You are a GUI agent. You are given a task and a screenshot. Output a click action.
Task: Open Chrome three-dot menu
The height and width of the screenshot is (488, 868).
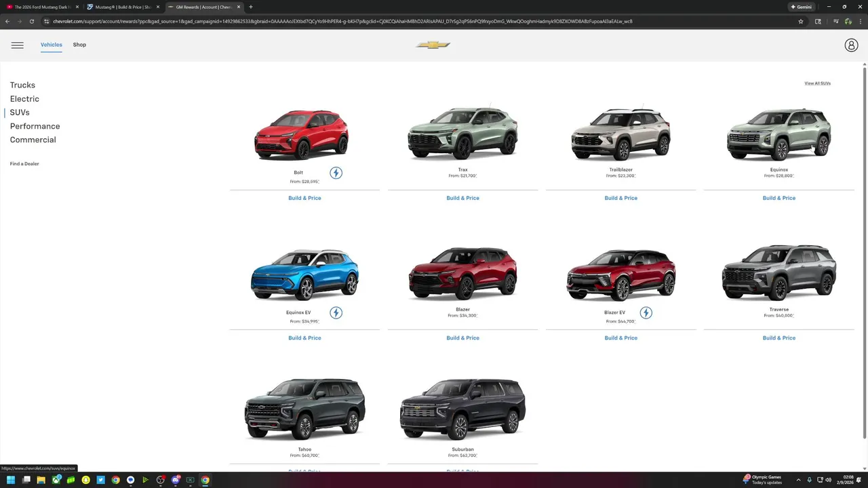pyautogui.click(x=859, y=21)
